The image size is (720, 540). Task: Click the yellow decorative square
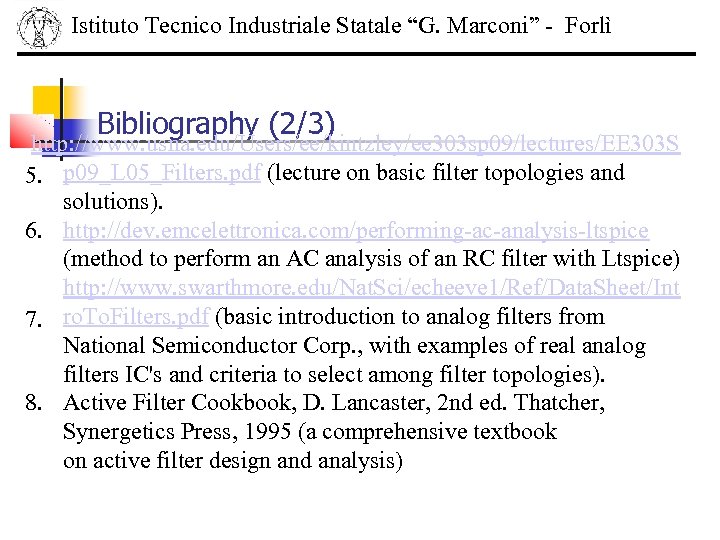coord(46,100)
